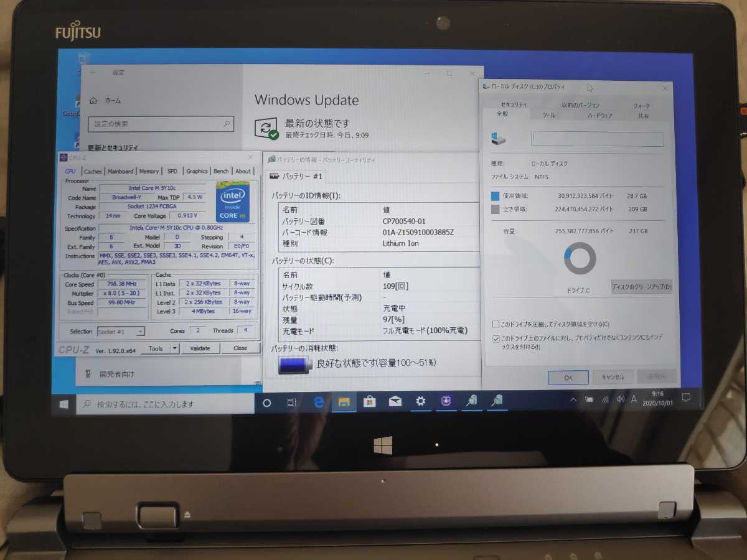
Task: Click the Validate button in CPU-Z
Action: (x=200, y=348)
